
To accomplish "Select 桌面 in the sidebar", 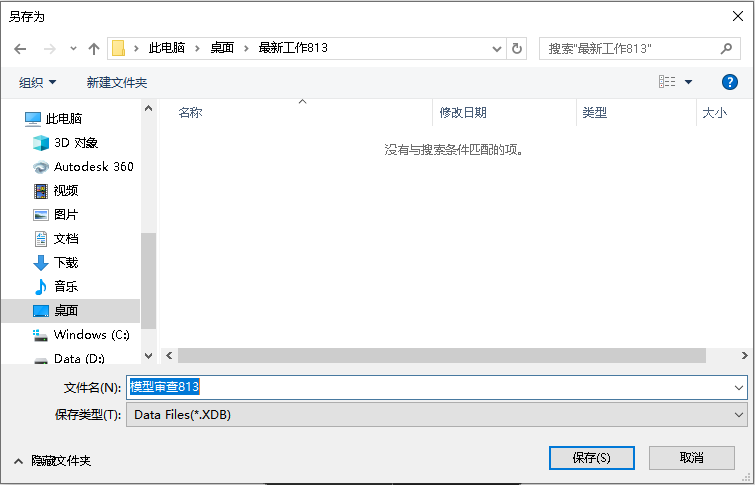I will 71,311.
